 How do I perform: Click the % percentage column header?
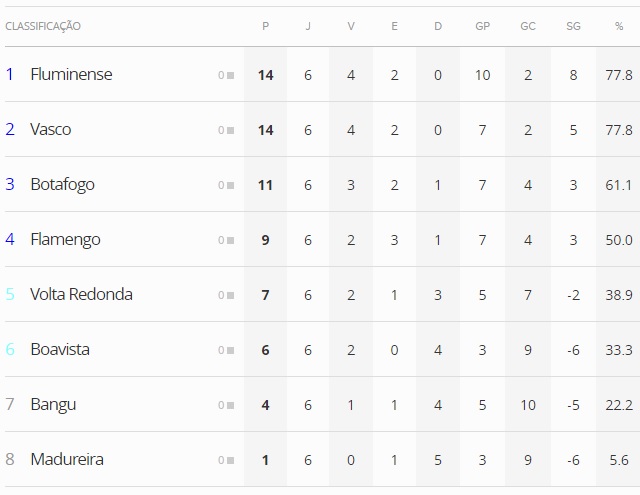619,27
